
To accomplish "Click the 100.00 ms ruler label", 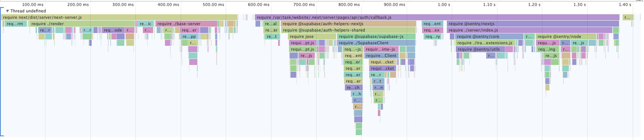I will 33,5.
